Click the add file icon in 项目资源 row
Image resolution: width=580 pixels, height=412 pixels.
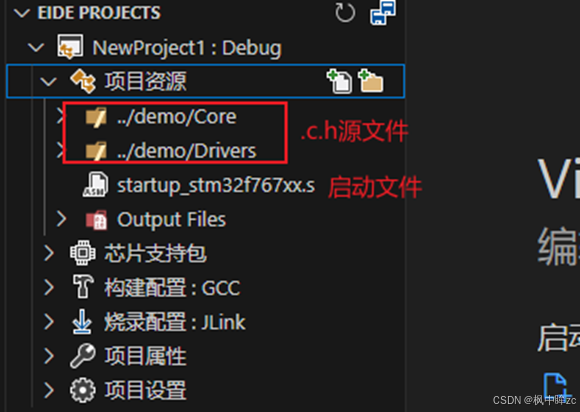point(340,81)
